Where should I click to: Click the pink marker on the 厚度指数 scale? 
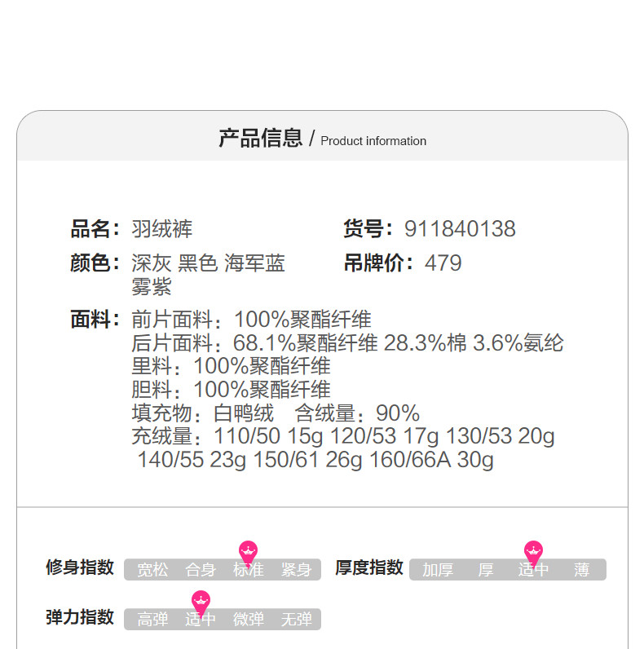(533, 552)
